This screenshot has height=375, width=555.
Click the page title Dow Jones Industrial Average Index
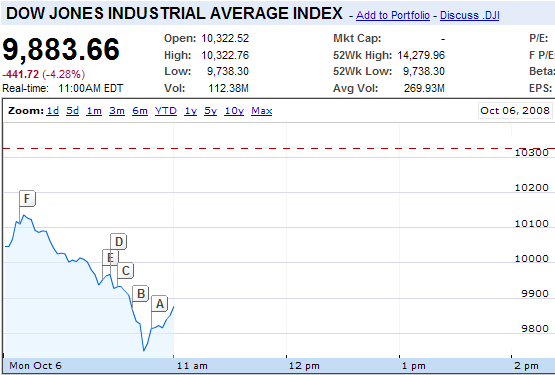tap(174, 13)
